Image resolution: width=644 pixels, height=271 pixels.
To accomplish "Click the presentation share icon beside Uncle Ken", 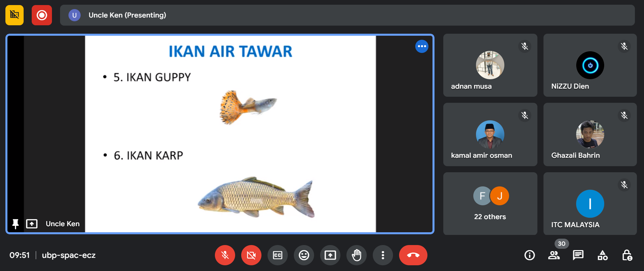I will click(32, 224).
